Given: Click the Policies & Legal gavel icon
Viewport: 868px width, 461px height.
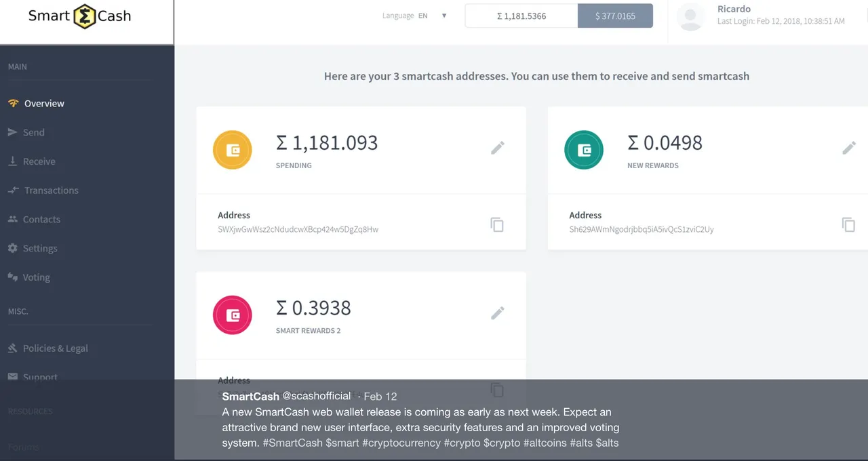Looking at the screenshot, I should (x=12, y=348).
